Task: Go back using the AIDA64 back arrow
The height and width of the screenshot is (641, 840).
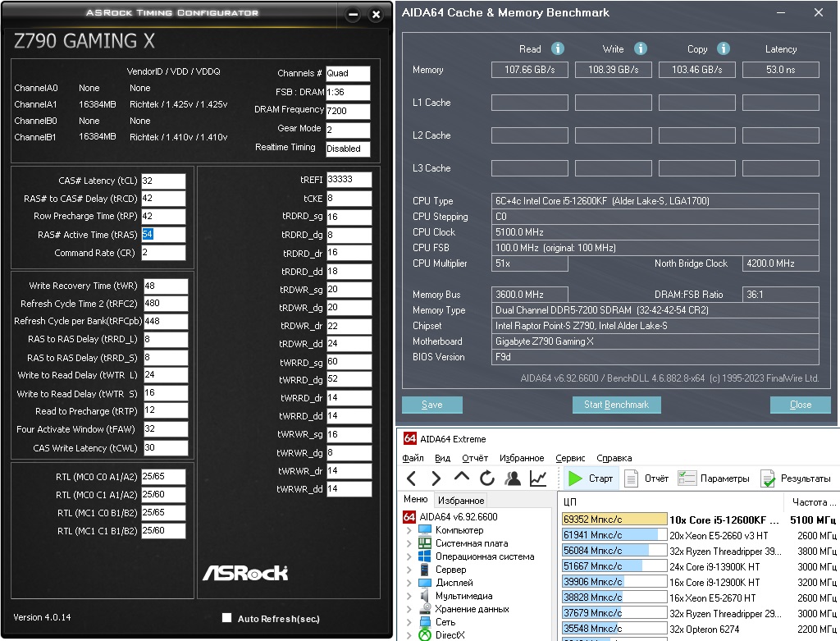Action: tap(412, 478)
